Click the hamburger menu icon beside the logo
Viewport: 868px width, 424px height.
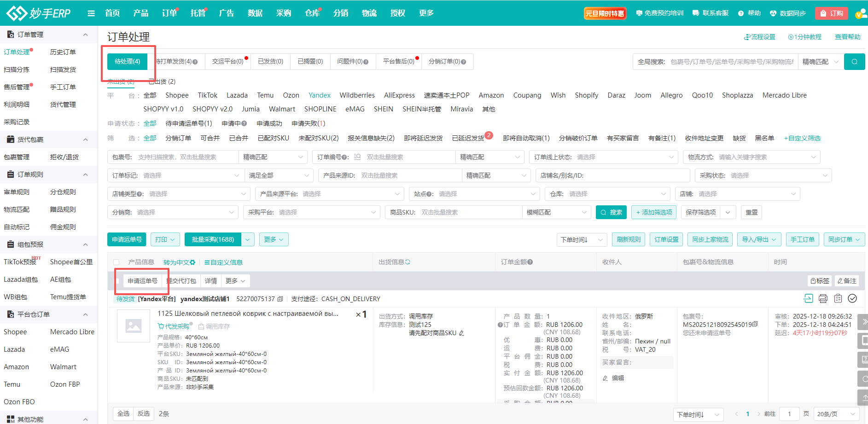[91, 13]
